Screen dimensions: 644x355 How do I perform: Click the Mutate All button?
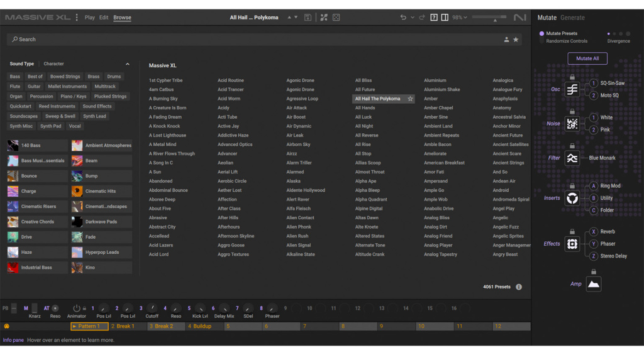click(x=587, y=58)
